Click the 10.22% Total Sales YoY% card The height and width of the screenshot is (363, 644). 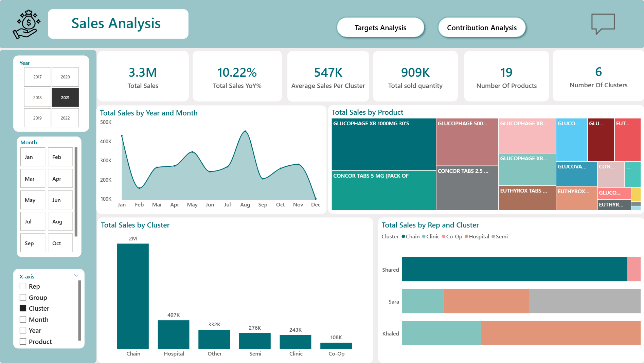pos(237,76)
